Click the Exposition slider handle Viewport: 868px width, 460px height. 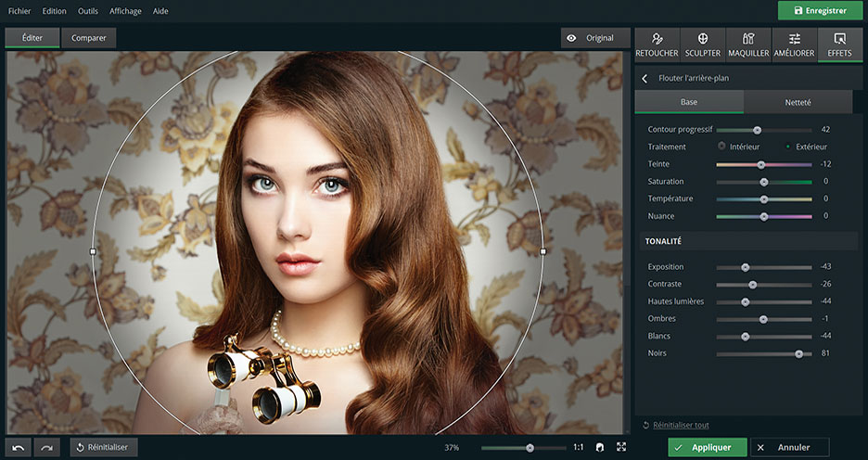746,267
